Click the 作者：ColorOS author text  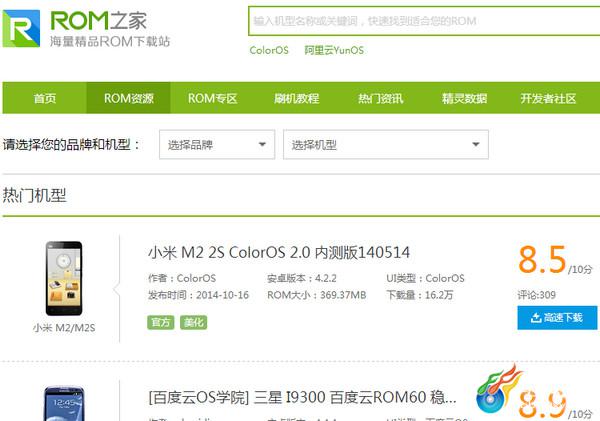point(182,278)
